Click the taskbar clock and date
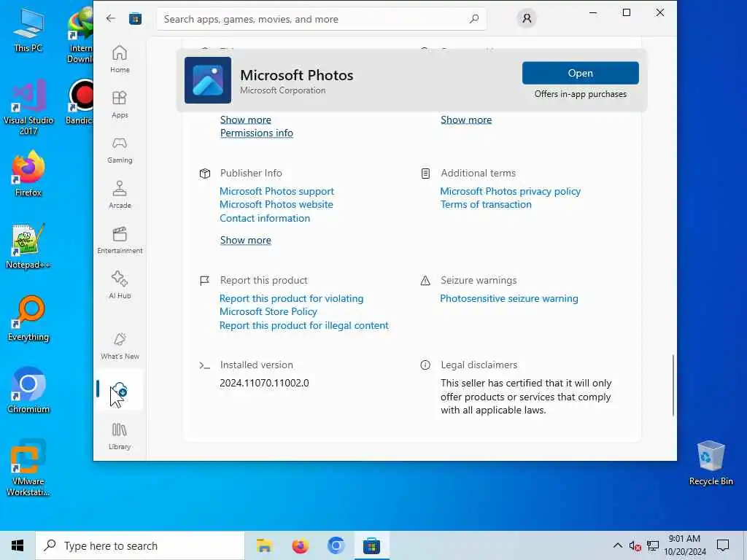This screenshot has width=747, height=560. pos(684,545)
